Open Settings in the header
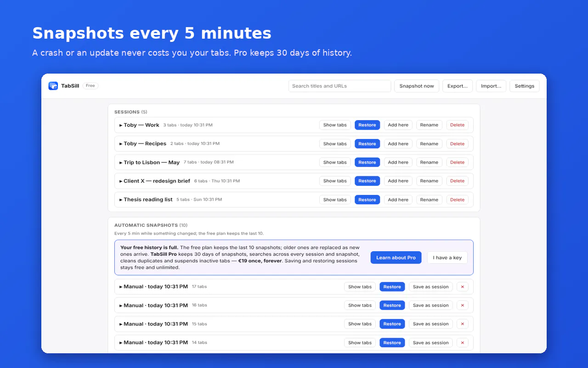The height and width of the screenshot is (368, 588). pyautogui.click(x=525, y=86)
